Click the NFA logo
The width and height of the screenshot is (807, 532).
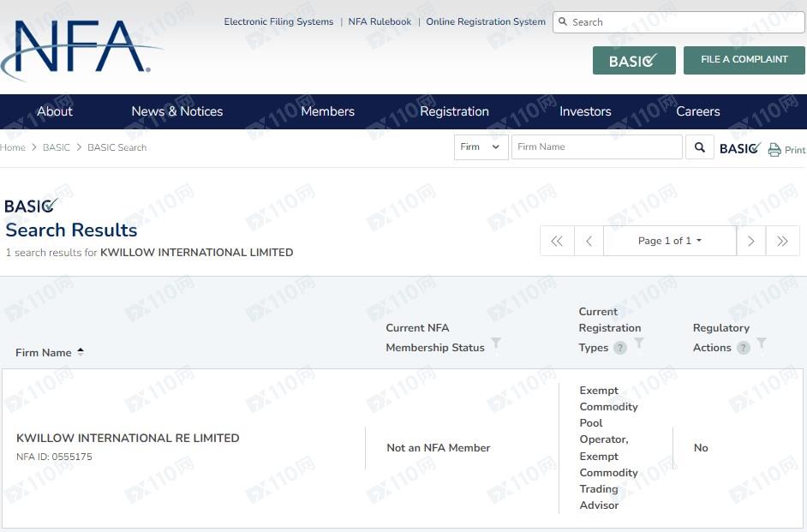(81, 50)
